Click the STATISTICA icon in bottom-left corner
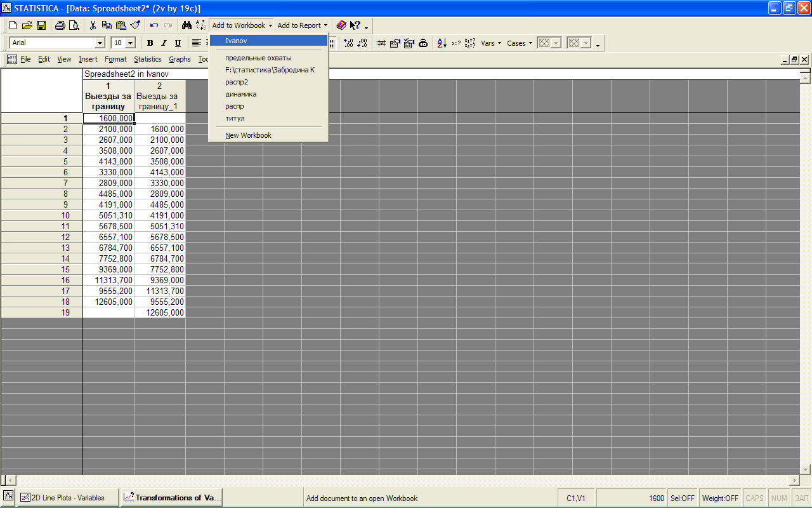The width and height of the screenshot is (812, 508). coord(8,495)
